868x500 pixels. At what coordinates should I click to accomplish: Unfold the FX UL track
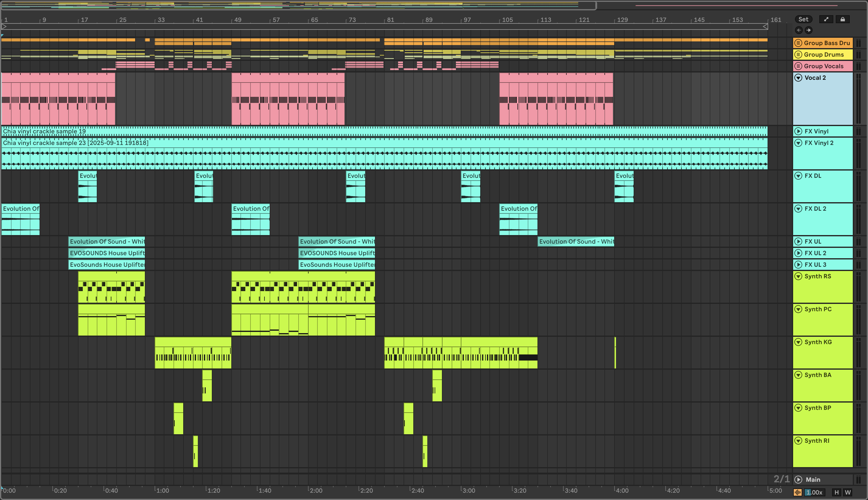798,242
